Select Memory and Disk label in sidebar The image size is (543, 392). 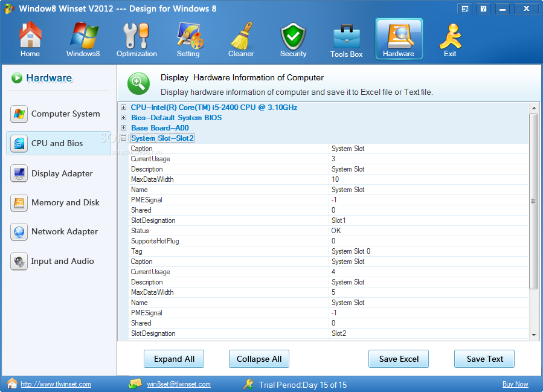click(65, 202)
